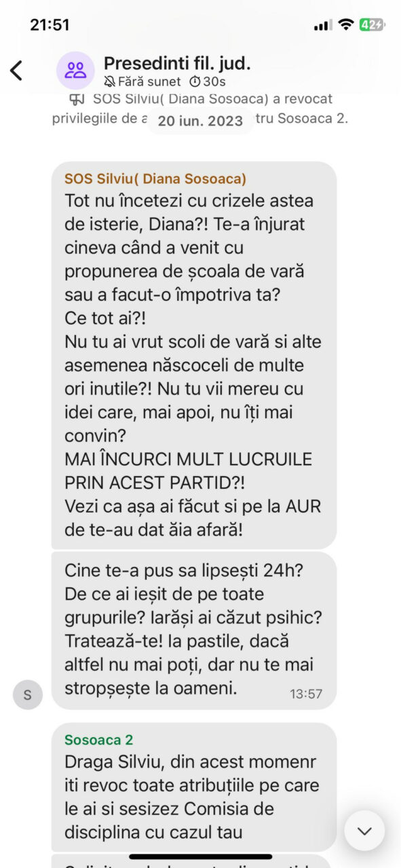Tap the cellular signal bars icon
The width and height of the screenshot is (401, 868).
coord(323,25)
